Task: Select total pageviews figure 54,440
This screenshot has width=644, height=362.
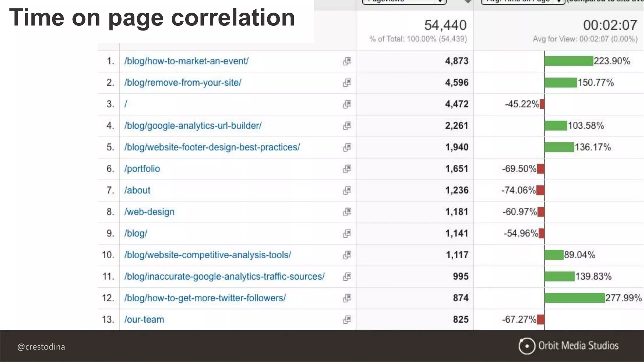Action: pyautogui.click(x=445, y=25)
